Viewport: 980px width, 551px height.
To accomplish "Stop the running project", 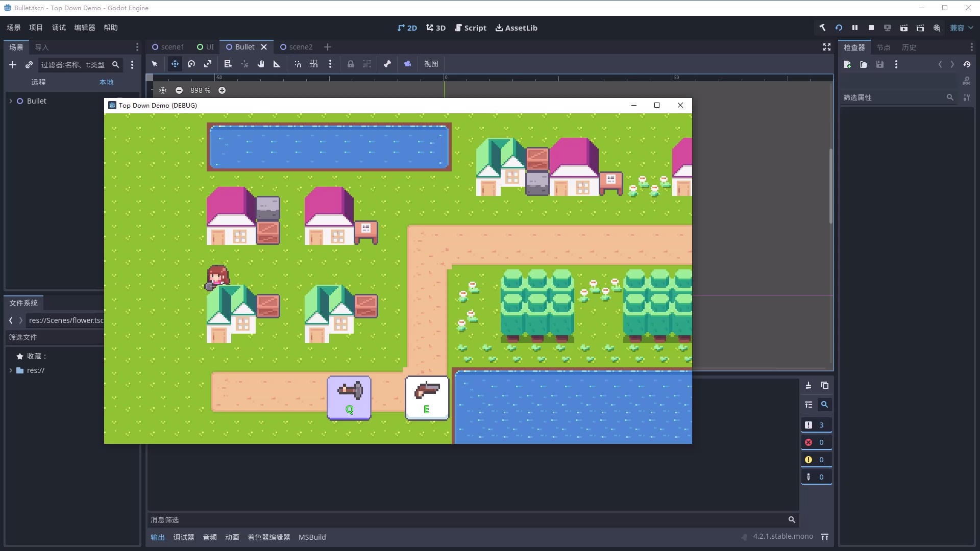I will (871, 28).
